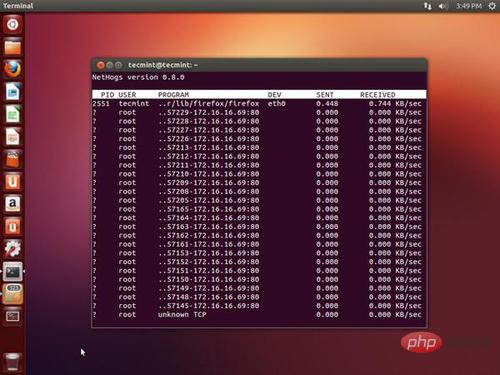Open the Calculator icon in the dock
This screenshot has height=375, width=500.
point(13,294)
